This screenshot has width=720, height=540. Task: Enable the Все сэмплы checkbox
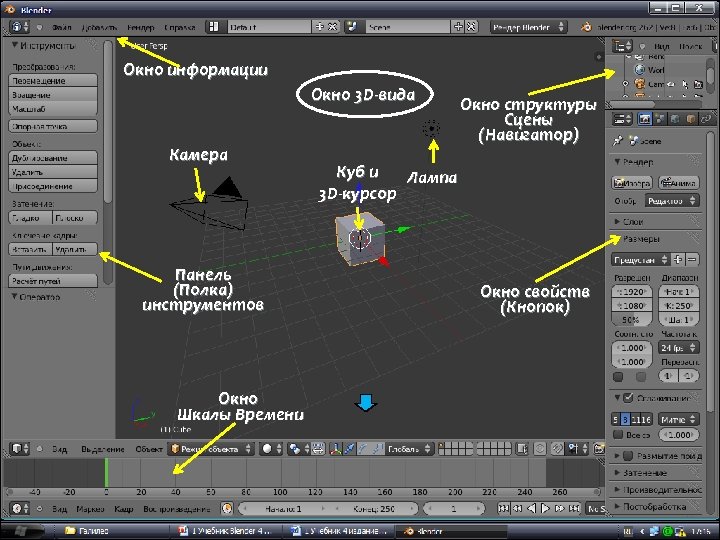(x=618, y=434)
